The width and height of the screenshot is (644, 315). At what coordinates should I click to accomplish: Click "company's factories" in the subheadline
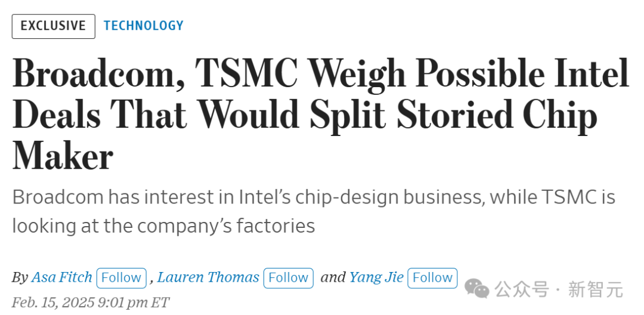pyautogui.click(x=226, y=226)
